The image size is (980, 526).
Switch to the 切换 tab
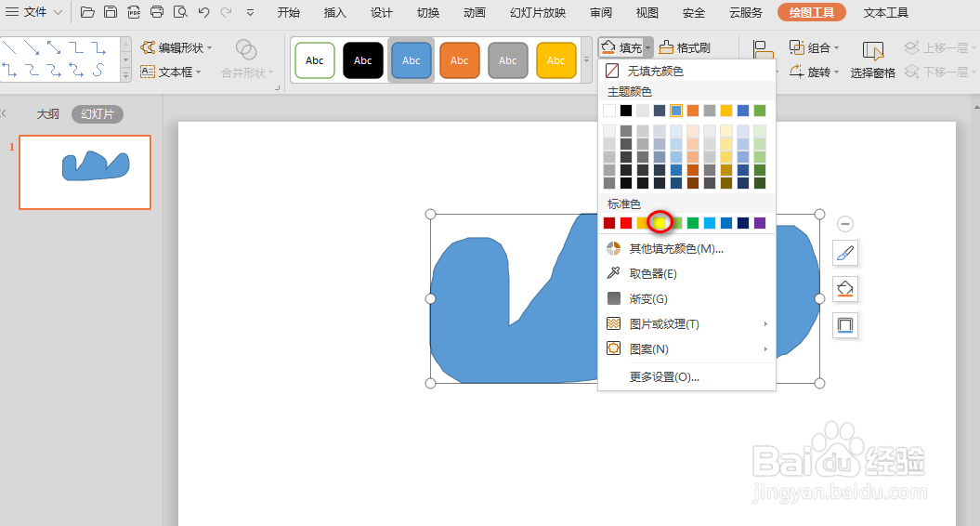pos(428,12)
